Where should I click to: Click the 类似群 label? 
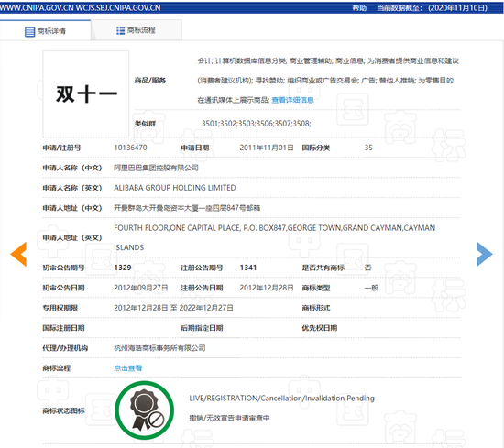point(145,124)
